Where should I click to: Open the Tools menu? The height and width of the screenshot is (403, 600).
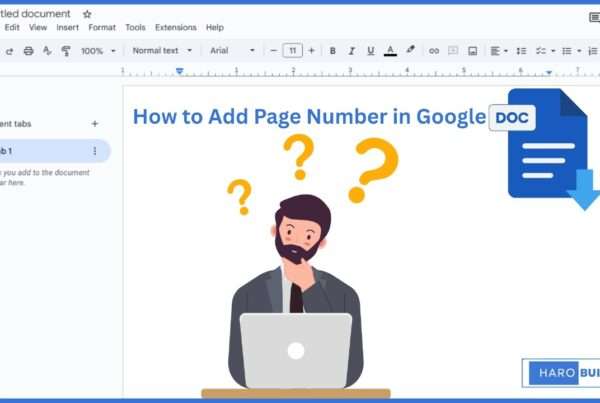pyautogui.click(x=135, y=28)
